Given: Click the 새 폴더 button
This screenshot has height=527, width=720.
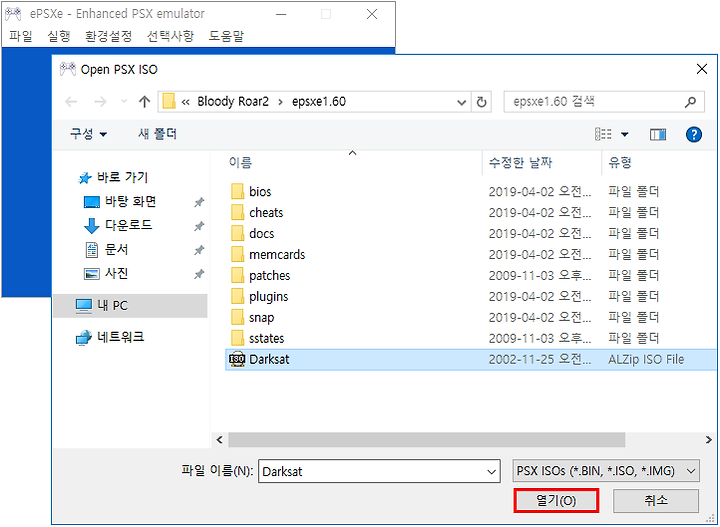Looking at the screenshot, I should 158,134.
